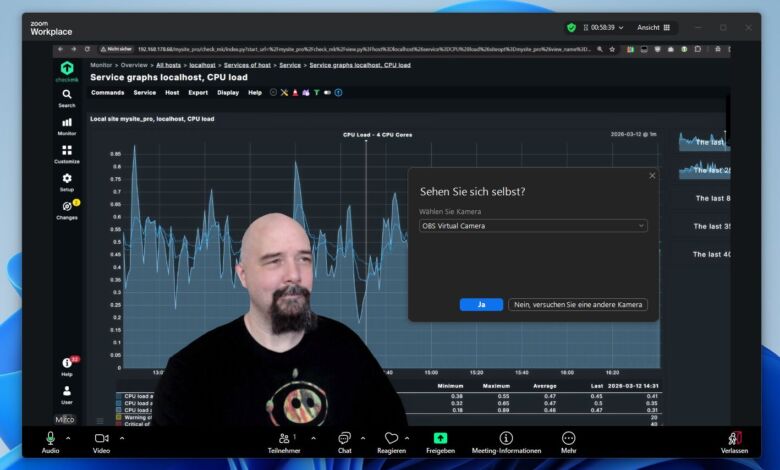Close the camera selection dialog

point(652,175)
